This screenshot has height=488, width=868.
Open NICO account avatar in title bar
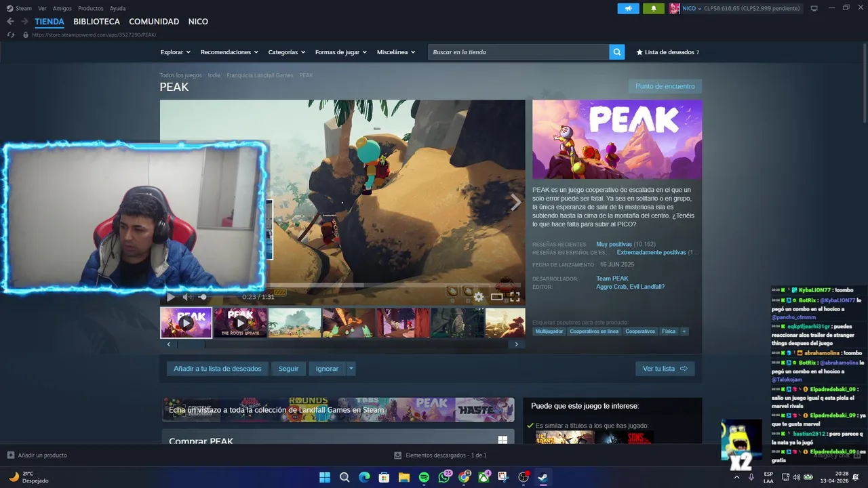(674, 8)
